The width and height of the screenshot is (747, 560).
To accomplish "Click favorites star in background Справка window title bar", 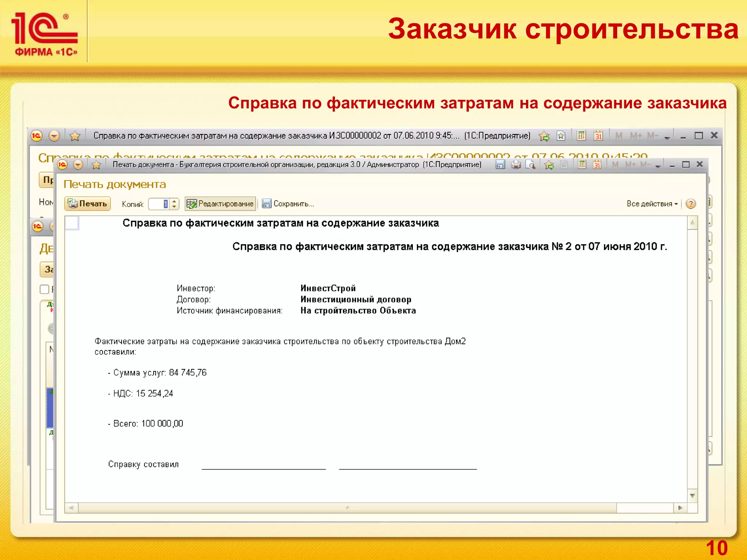I will (x=75, y=136).
